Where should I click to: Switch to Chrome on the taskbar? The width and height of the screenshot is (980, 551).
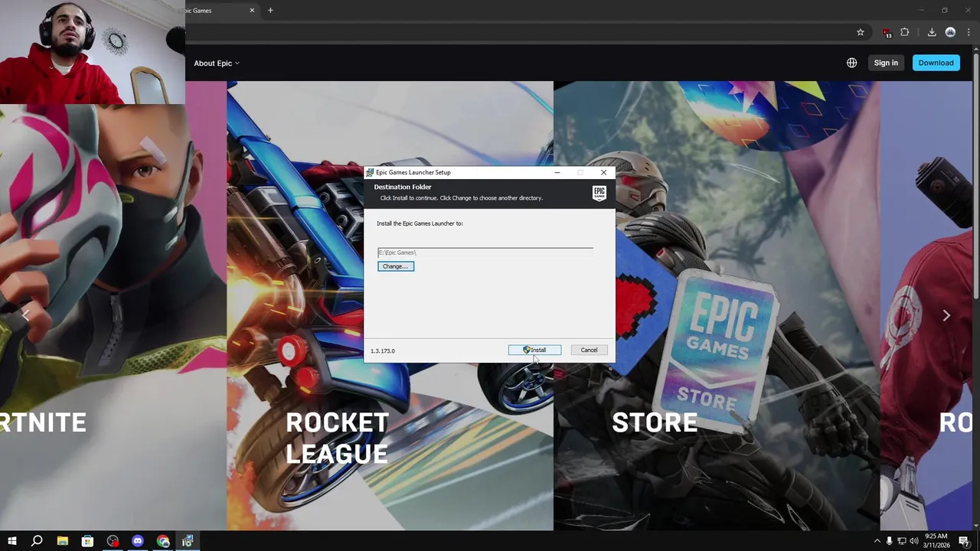163,541
